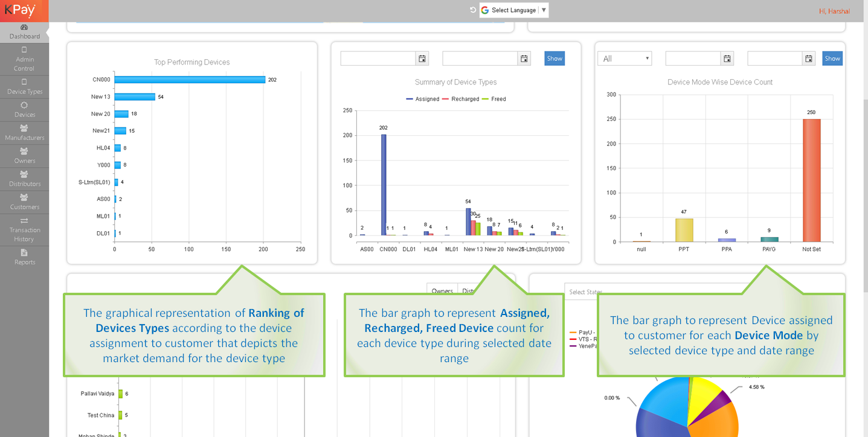Open Select Language dropdown
Screen dimensions: 868x437
click(514, 10)
